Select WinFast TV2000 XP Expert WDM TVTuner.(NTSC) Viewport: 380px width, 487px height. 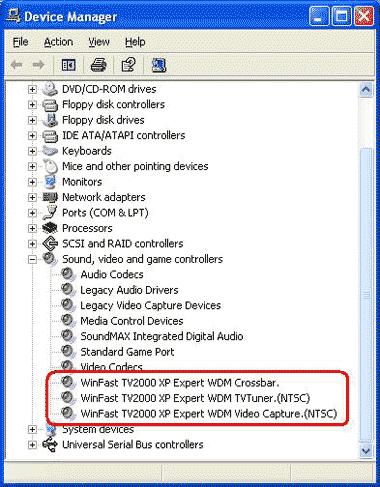point(195,398)
